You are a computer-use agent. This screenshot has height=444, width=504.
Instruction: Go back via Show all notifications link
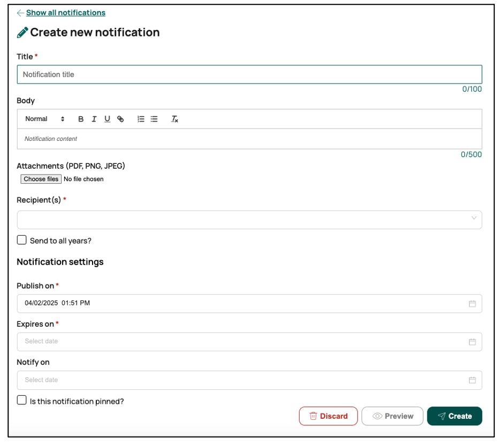[x=65, y=13]
